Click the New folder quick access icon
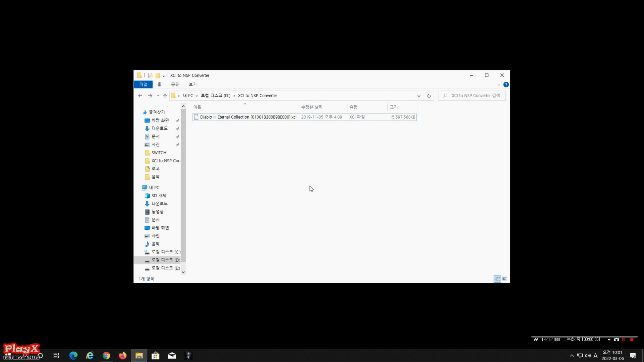The width and height of the screenshot is (644, 362). click(x=158, y=75)
